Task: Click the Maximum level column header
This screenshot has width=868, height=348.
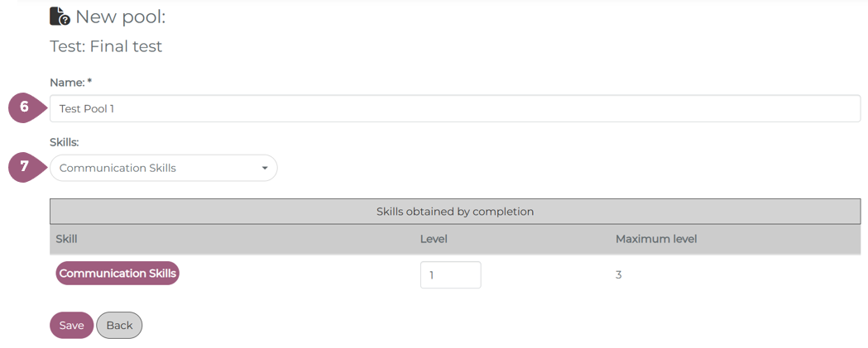Action: tap(656, 239)
